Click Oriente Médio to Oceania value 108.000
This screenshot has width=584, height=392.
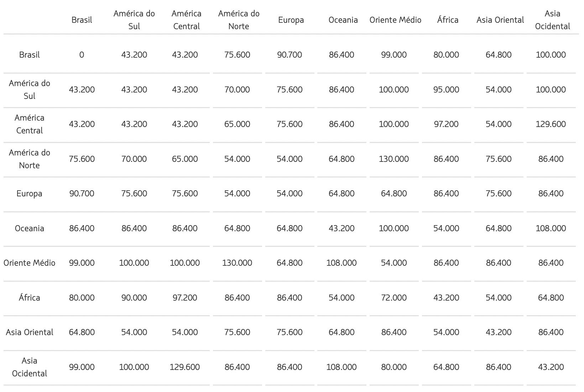pos(341,263)
